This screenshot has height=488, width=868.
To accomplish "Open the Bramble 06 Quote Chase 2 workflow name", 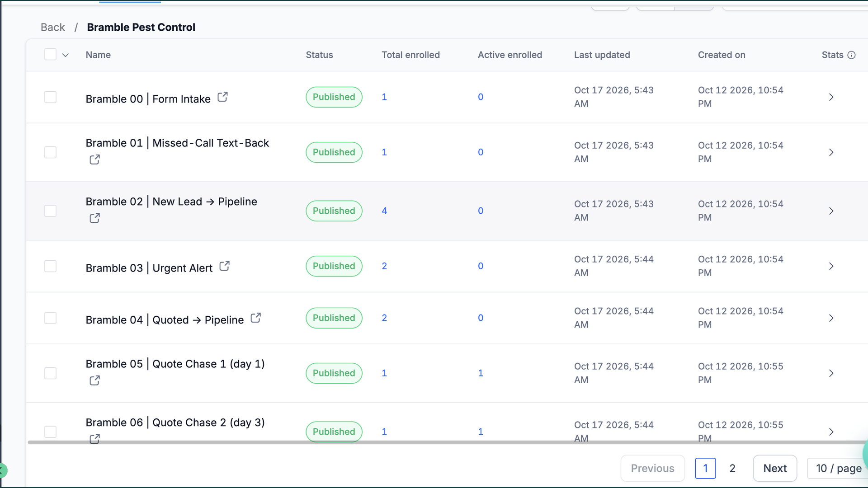I will tap(175, 422).
